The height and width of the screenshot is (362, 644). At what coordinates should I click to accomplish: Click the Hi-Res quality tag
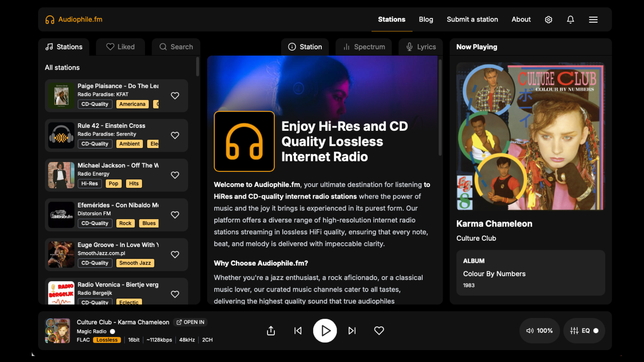(90, 184)
